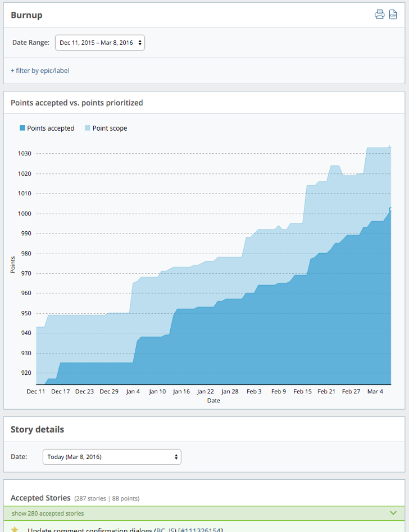Click the chevron arrow in the green accepted stories bar
Screen dimensions: 409x532
pyautogui.click(x=393, y=513)
